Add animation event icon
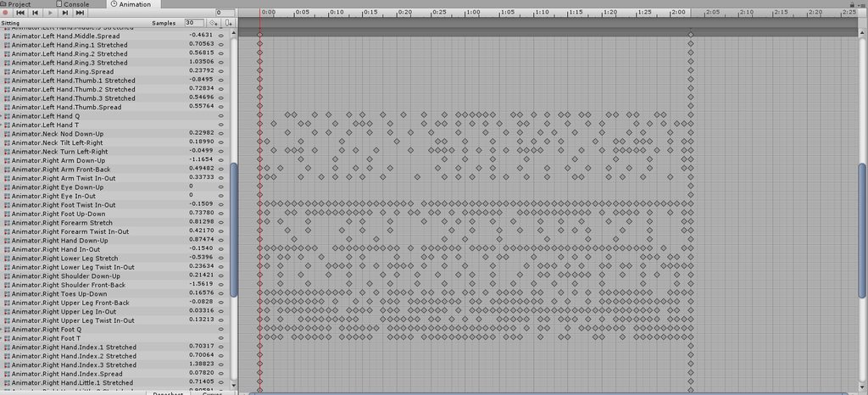Viewport: 868px width, 395px height. 229,23
